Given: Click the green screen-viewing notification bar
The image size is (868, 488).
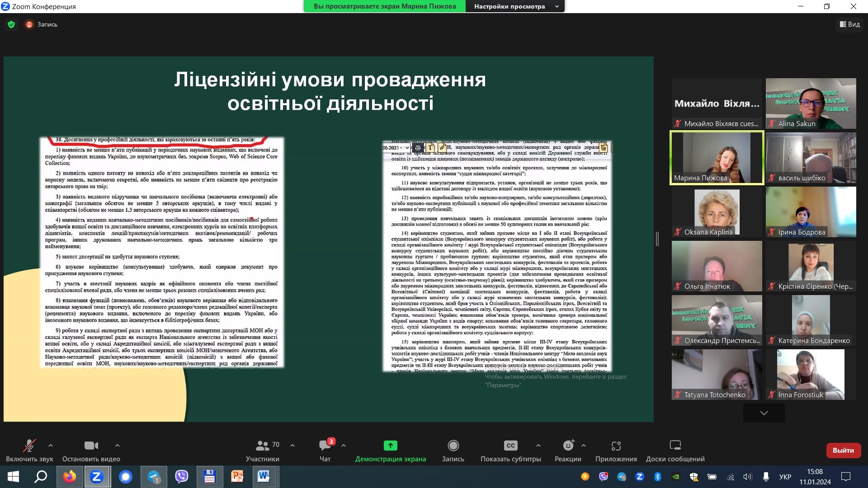Looking at the screenshot, I should point(385,6).
